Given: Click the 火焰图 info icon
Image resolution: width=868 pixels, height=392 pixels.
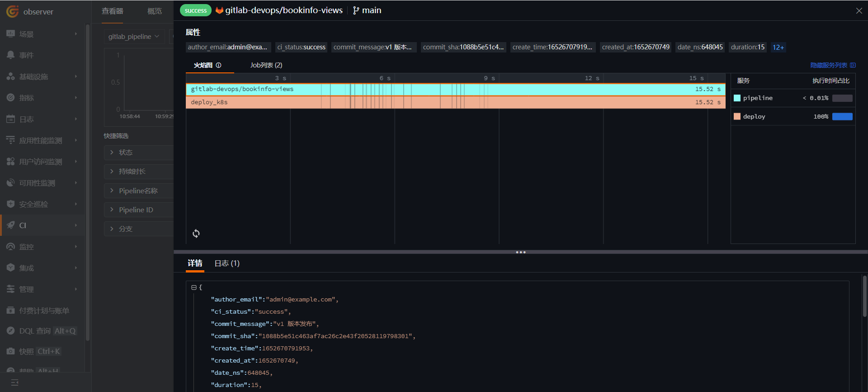Looking at the screenshot, I should pyautogui.click(x=218, y=65).
